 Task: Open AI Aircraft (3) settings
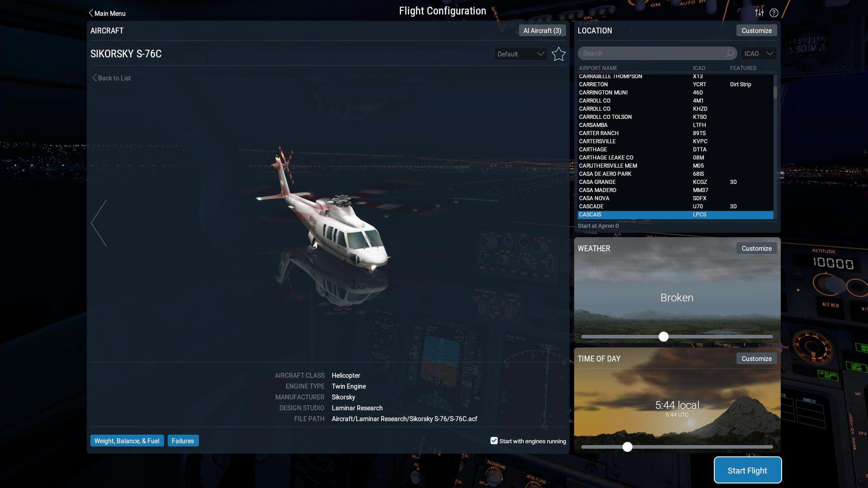(542, 30)
